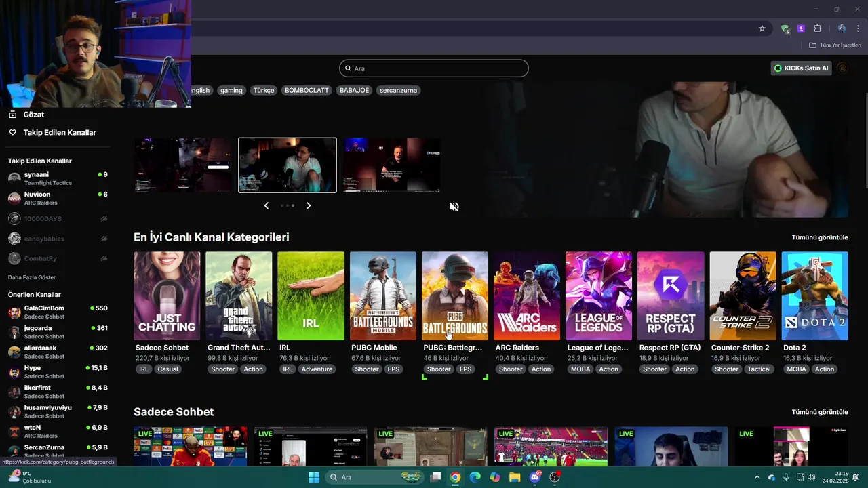Click the offline icon next to candybabies
Screen dimensions: 868x488
point(104,239)
